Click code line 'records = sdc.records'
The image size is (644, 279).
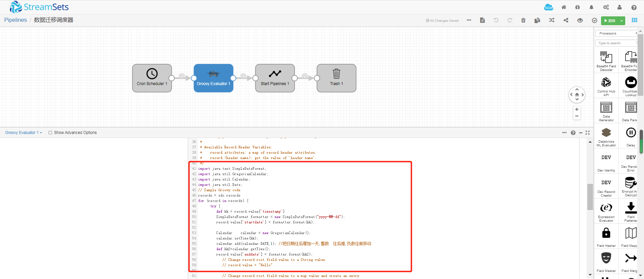pyautogui.click(x=219, y=196)
